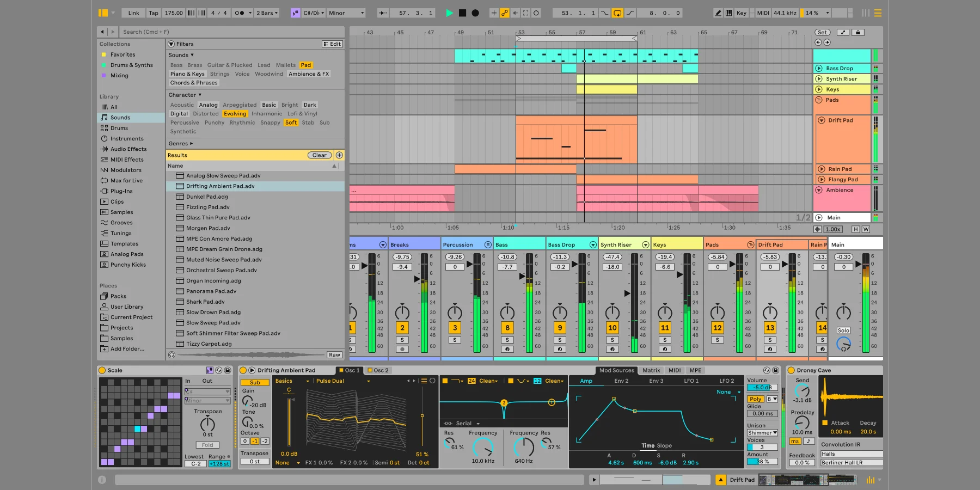Open the Minor scale dropdown
Screen dimensions: 980x490
[346, 13]
